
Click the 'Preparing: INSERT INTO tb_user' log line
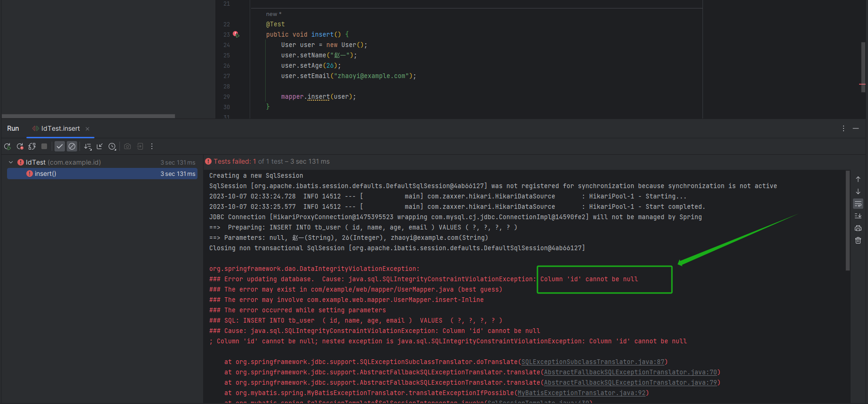pyautogui.click(x=363, y=228)
